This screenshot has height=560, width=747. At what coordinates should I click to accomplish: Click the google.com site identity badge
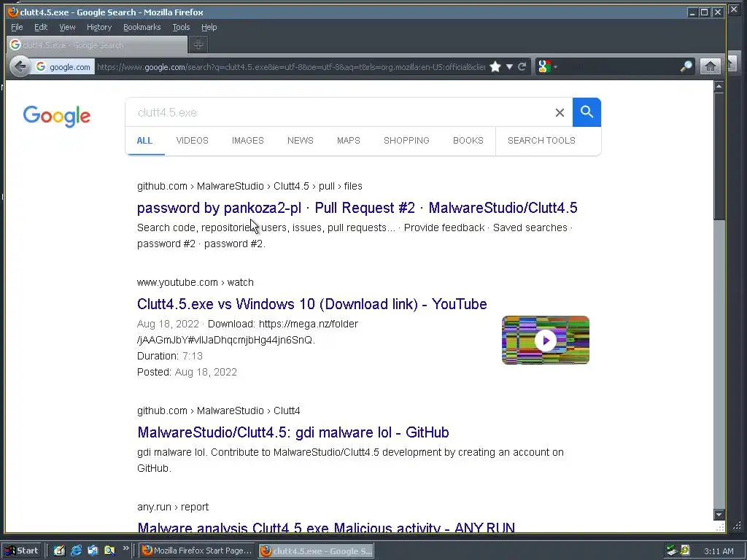63,67
